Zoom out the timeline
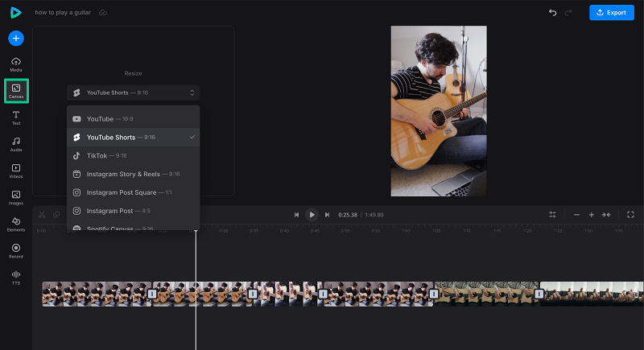 (x=576, y=215)
